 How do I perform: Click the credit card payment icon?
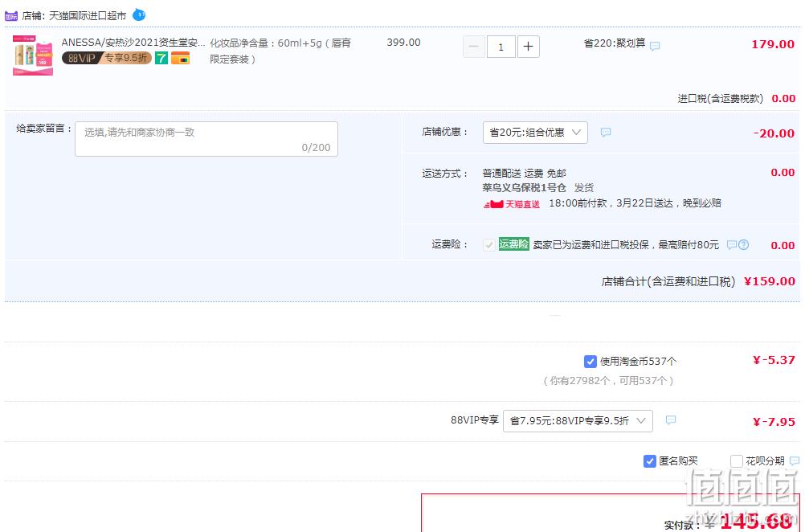point(180,59)
